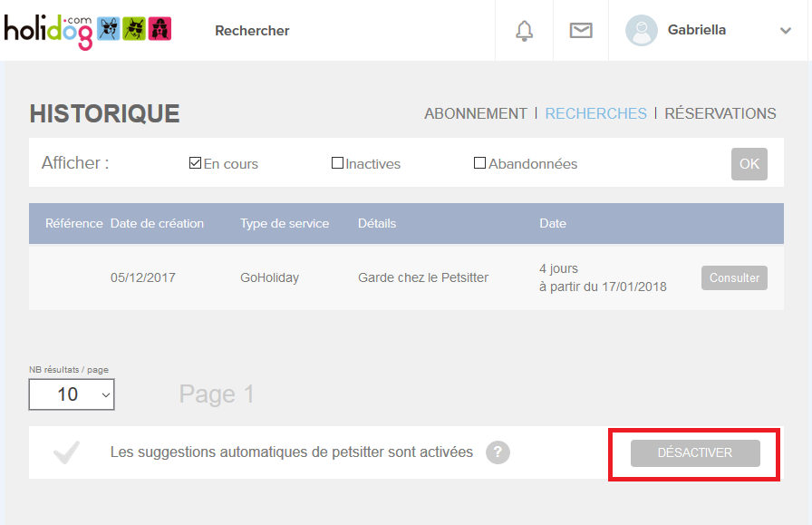812x525 pixels.
Task: Click the blue dog image in logo
Action: [110, 29]
